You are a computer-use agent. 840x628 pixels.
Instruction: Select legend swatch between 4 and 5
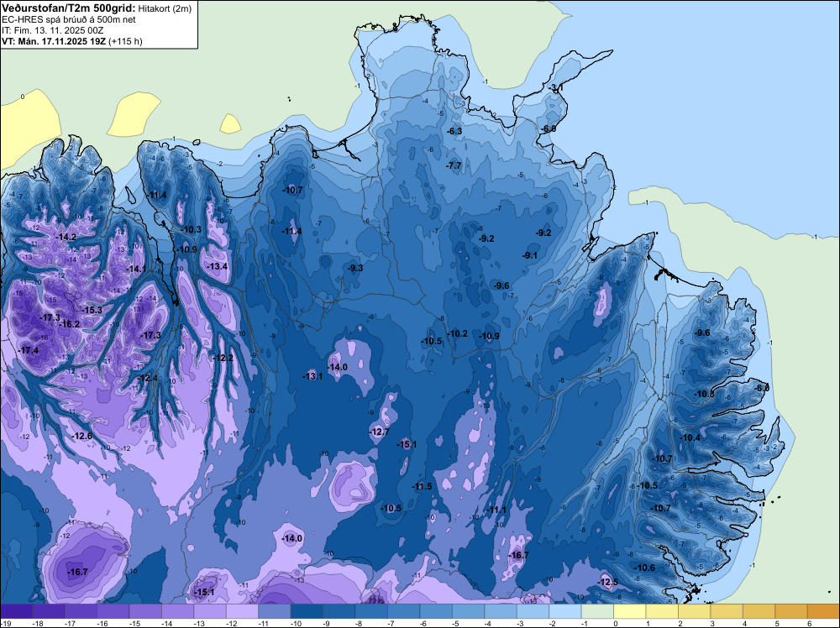coord(759,611)
